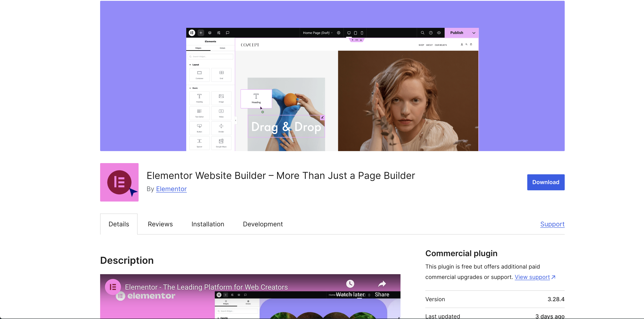Toggle the preview eye icon in banner toolbar
Viewport: 644px width, 319px height.
[x=439, y=33]
